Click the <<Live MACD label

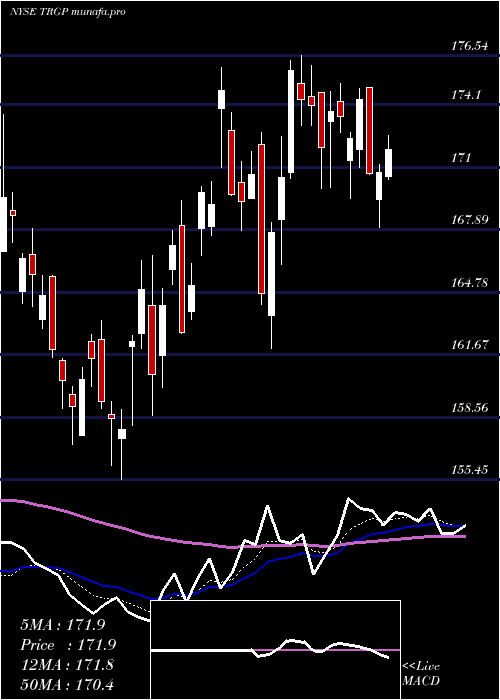pyautogui.click(x=421, y=674)
